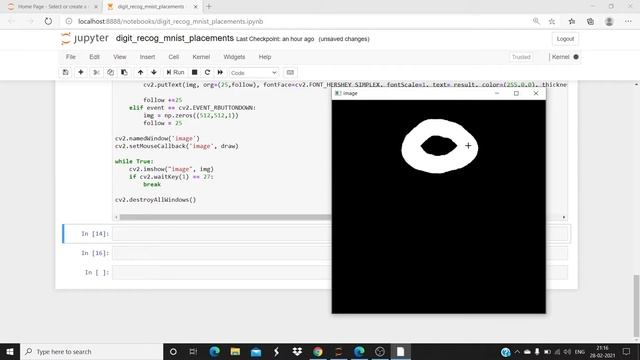Open the taskbar clock and date
The width and height of the screenshot is (640, 360).
(602, 352)
